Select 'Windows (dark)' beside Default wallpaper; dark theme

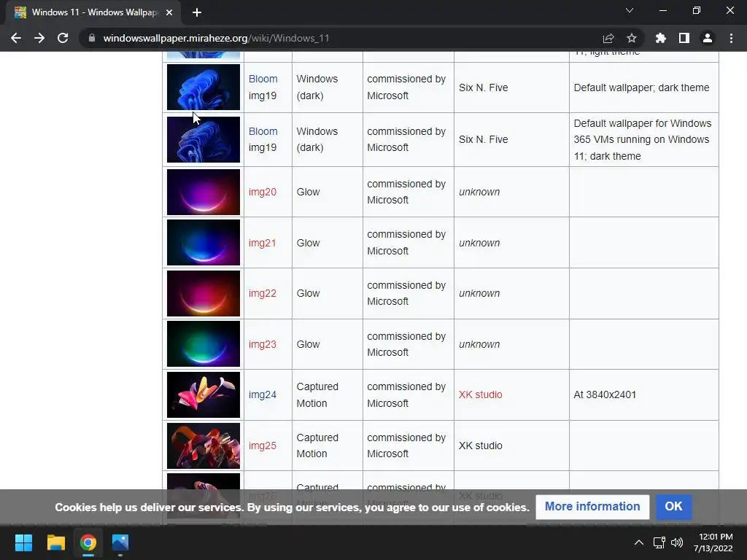pos(317,87)
